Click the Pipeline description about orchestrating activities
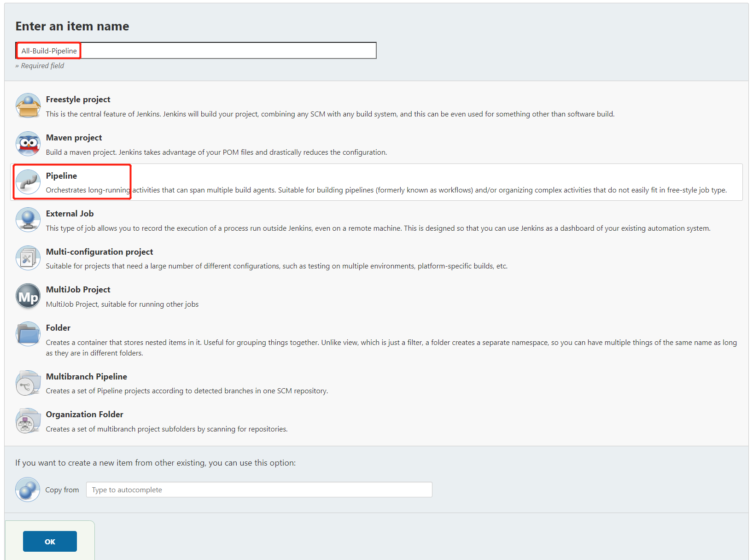This screenshot has height=560, width=753. click(386, 190)
